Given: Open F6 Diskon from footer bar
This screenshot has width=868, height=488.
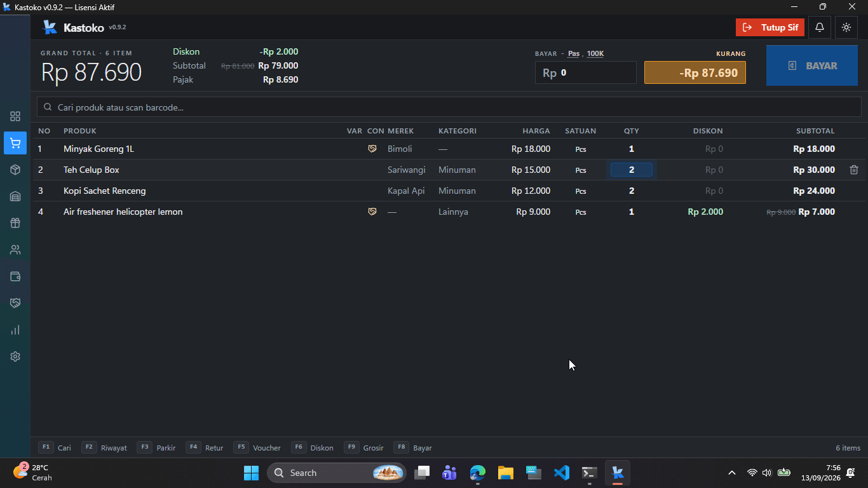Looking at the screenshot, I should 312,447.
